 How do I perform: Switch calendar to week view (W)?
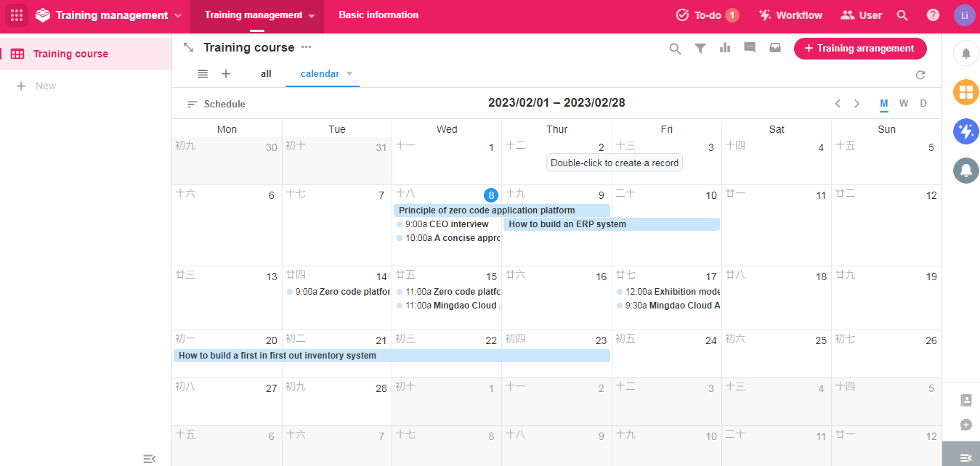tap(903, 104)
